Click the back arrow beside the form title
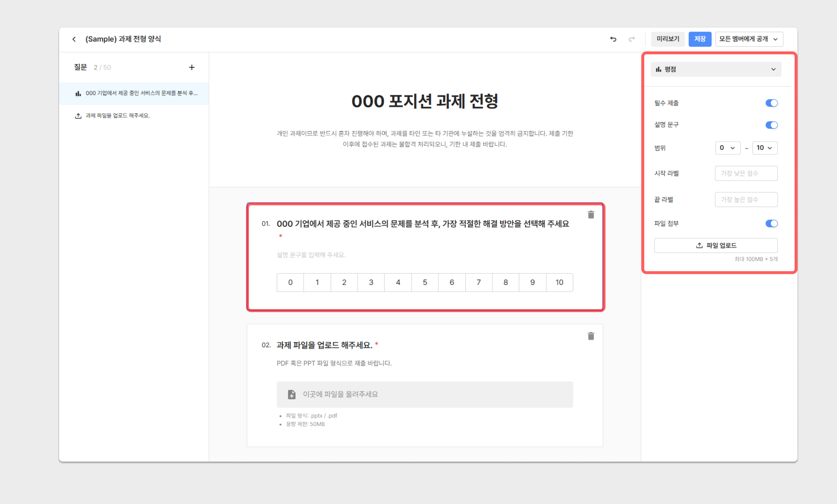Viewport: 837px width, 504px height. click(74, 39)
